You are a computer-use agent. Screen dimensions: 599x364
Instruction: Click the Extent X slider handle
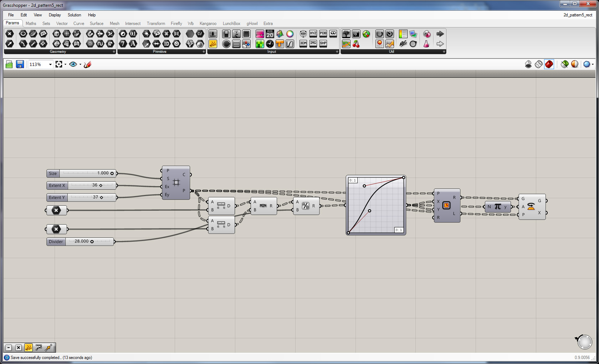(x=101, y=185)
